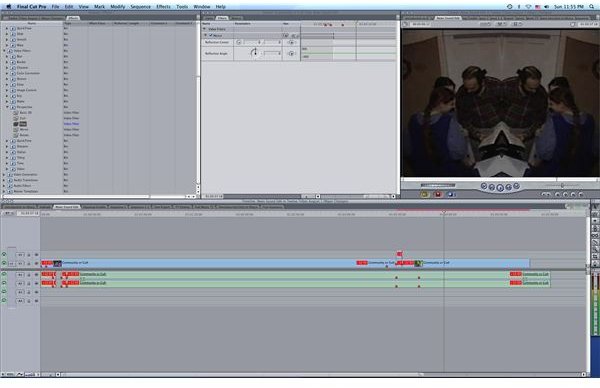Click the Canvas shuttle control slider
This screenshot has height=388, width=600.
562,185
